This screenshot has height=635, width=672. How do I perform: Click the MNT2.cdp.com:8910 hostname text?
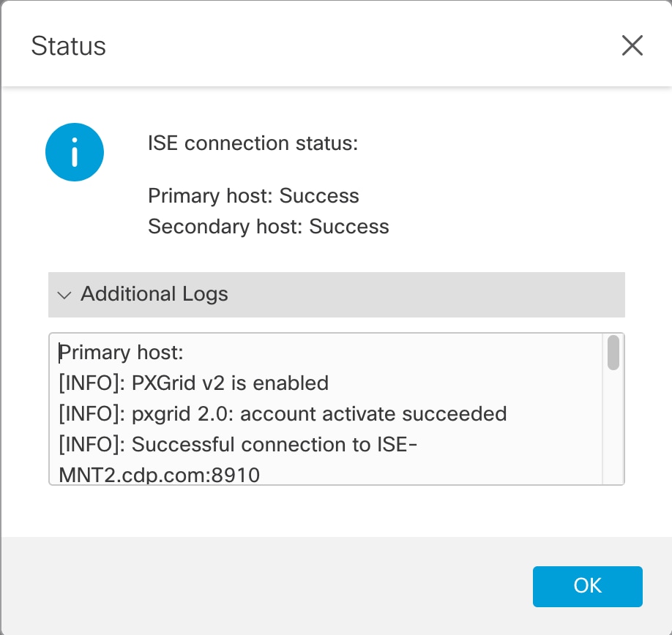click(x=159, y=475)
